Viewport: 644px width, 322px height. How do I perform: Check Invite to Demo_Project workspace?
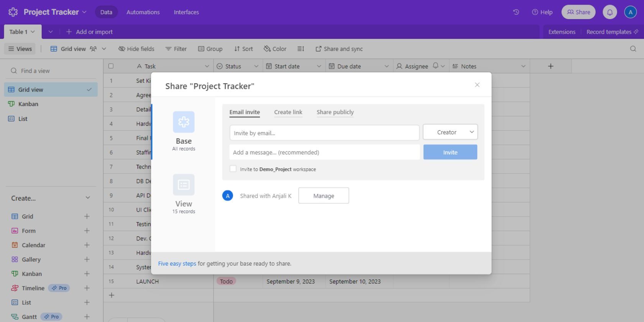(233, 169)
